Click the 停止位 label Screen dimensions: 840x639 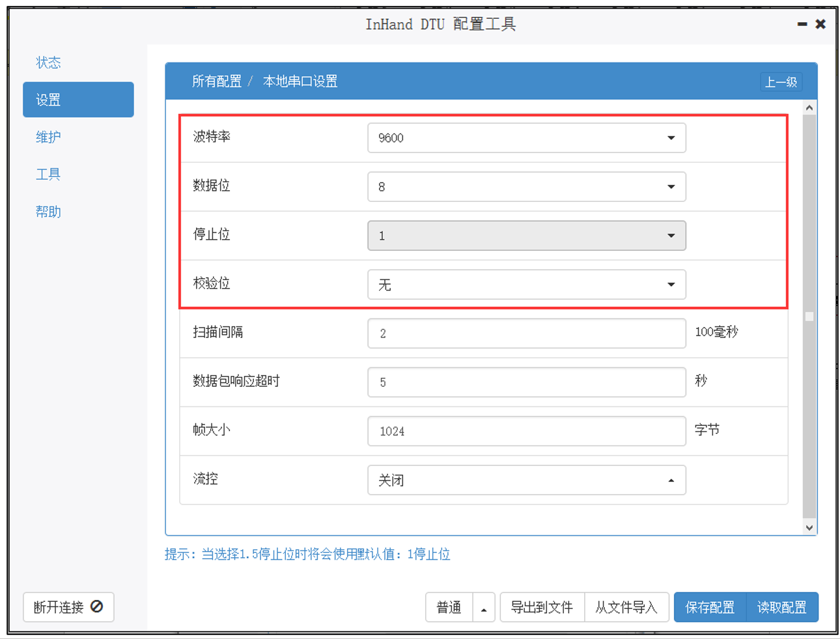click(212, 234)
